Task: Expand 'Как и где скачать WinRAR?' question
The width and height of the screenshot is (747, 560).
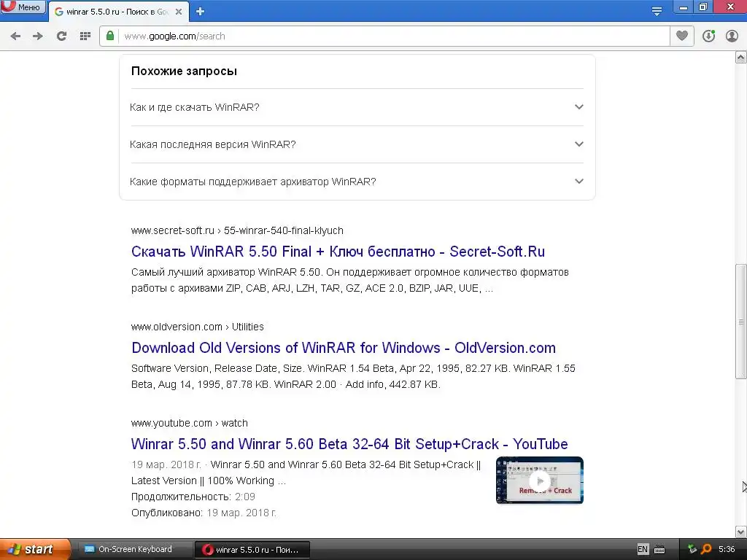Action: pyautogui.click(x=357, y=107)
